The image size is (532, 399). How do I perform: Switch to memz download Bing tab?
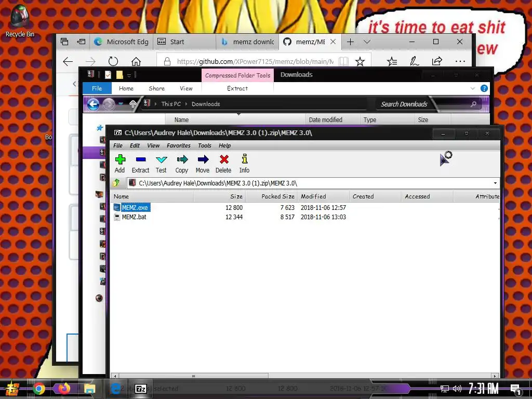click(247, 42)
